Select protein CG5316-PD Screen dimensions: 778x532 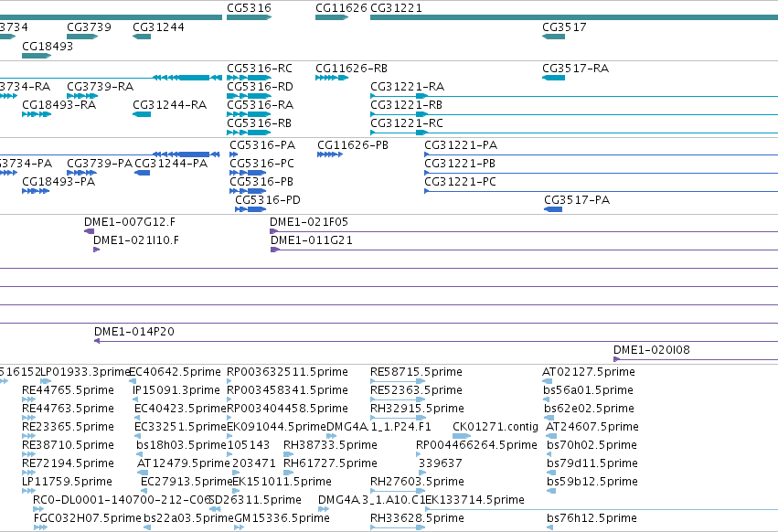coord(268,200)
